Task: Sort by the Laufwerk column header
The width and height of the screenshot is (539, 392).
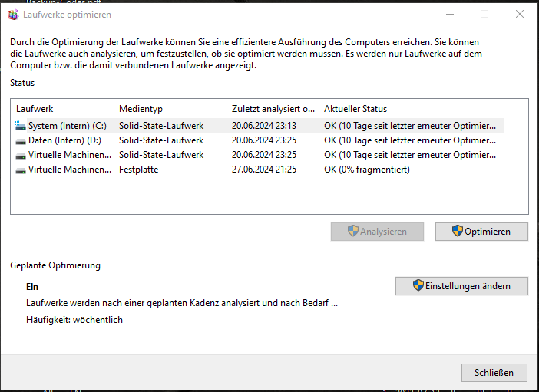Action: (62, 109)
